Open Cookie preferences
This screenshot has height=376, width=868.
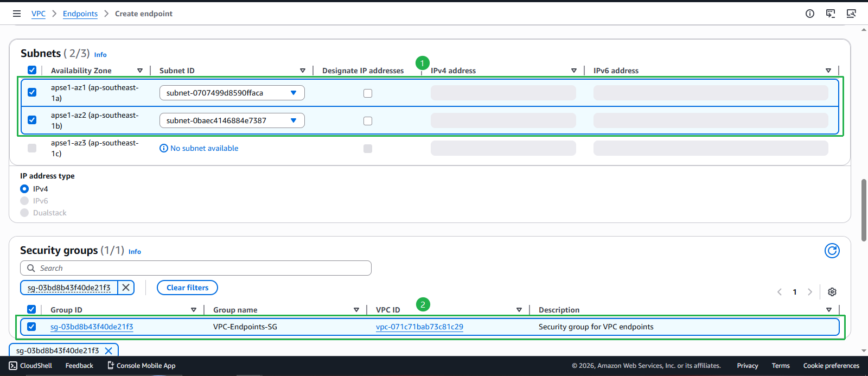[x=831, y=366]
